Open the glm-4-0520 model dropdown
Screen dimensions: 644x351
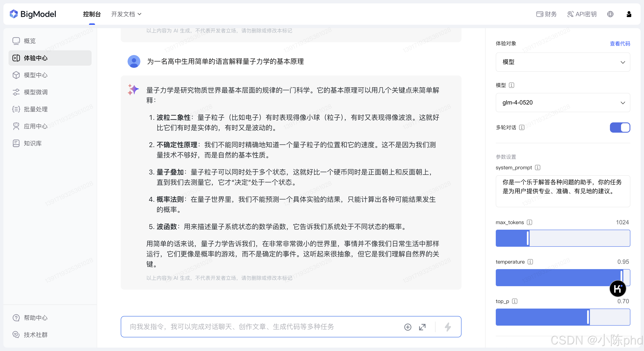point(563,103)
